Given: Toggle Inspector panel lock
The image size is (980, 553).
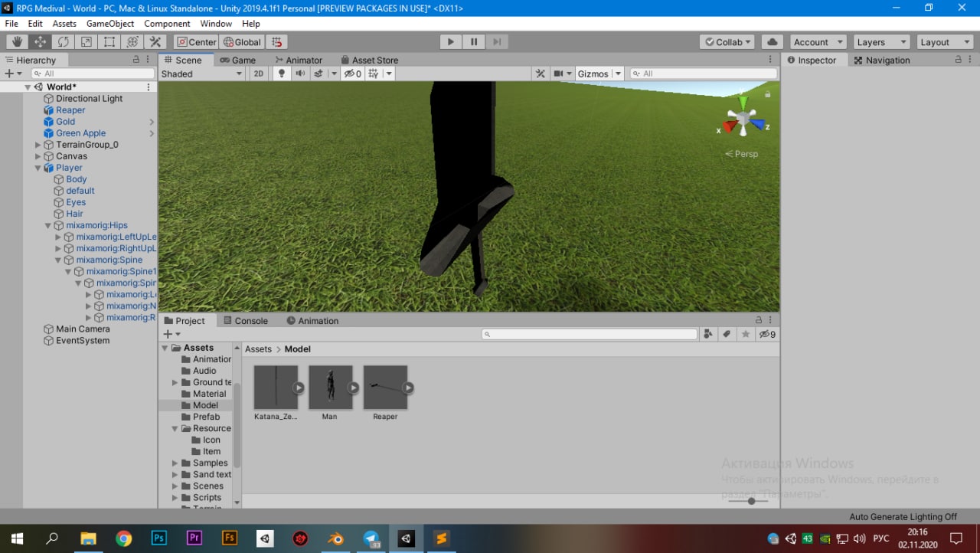Looking at the screenshot, I should [958, 60].
